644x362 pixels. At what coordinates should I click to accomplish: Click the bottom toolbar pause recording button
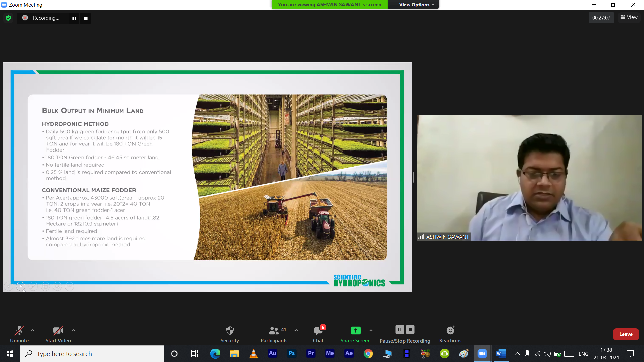coord(399,329)
